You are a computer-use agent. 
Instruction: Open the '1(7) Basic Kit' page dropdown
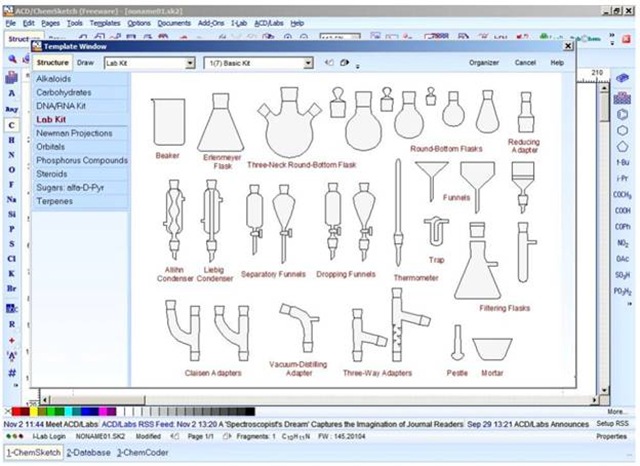pyautogui.click(x=308, y=63)
